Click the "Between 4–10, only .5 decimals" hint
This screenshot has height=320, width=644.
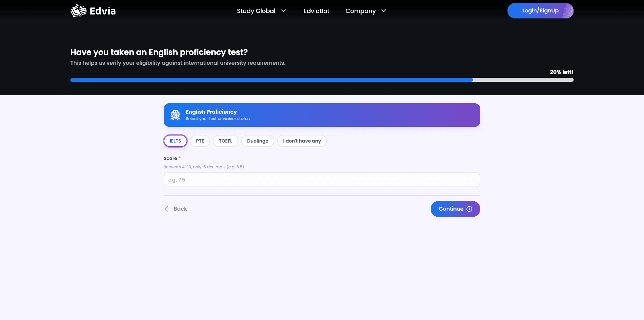204,167
